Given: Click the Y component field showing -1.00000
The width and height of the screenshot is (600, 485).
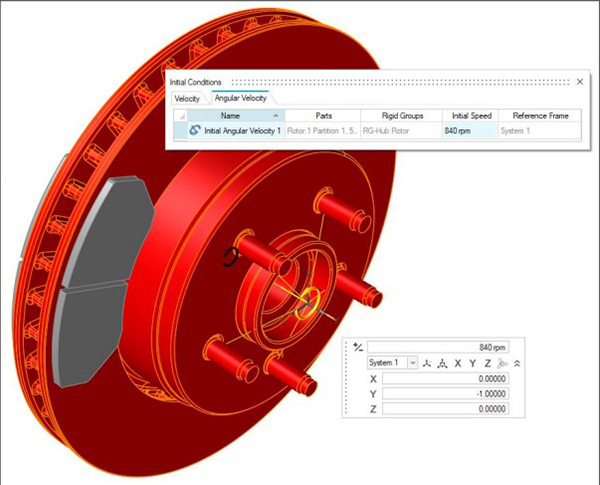Looking at the screenshot, I should pos(452,394).
